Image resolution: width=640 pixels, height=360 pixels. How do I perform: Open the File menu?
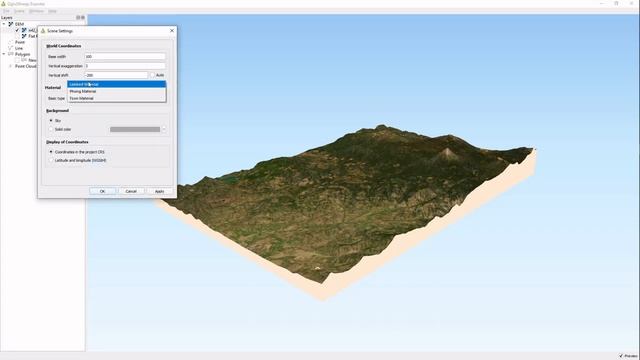coord(6,11)
